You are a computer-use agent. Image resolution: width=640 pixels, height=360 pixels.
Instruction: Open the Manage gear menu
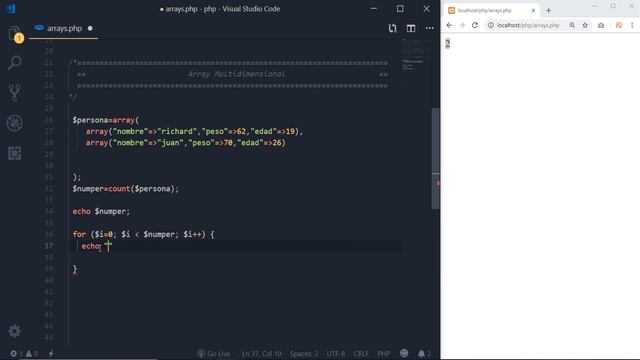tap(15, 331)
